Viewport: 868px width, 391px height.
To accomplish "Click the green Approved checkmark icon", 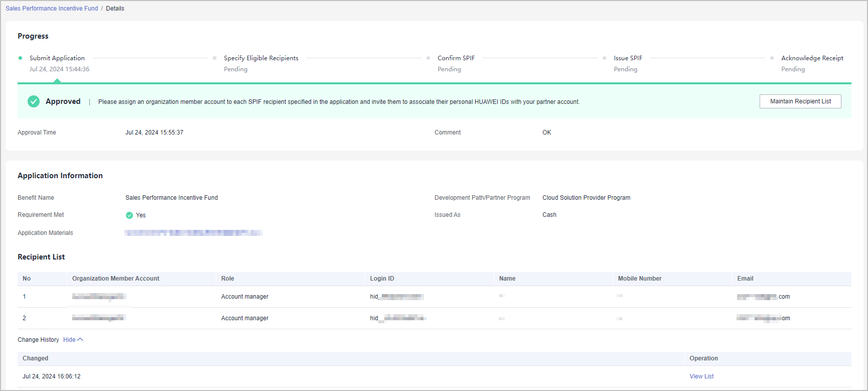I will click(x=34, y=101).
